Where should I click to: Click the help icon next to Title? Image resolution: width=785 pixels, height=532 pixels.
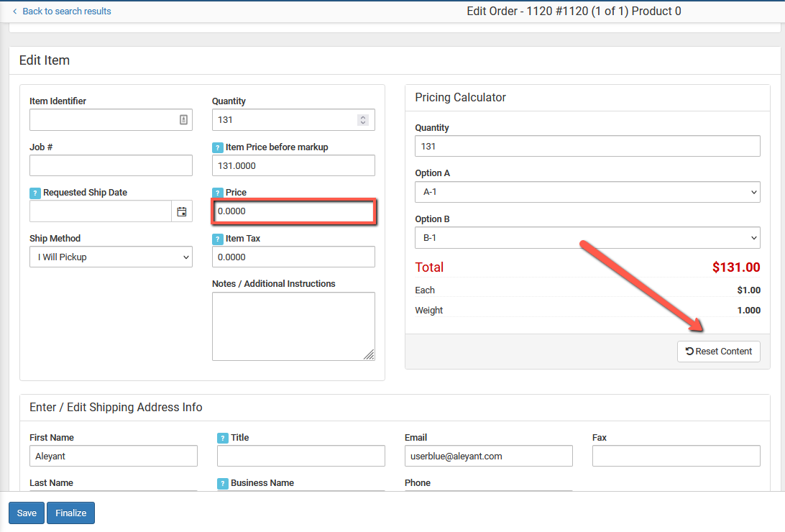[x=223, y=438]
